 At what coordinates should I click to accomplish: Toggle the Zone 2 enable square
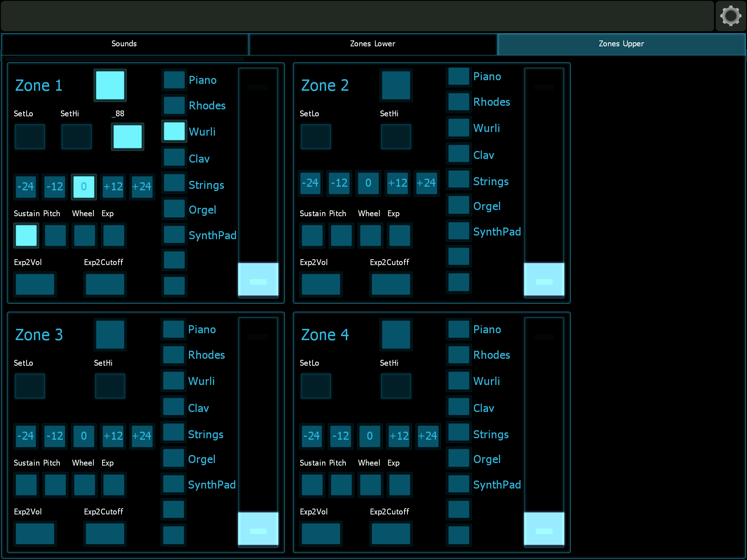396,85
